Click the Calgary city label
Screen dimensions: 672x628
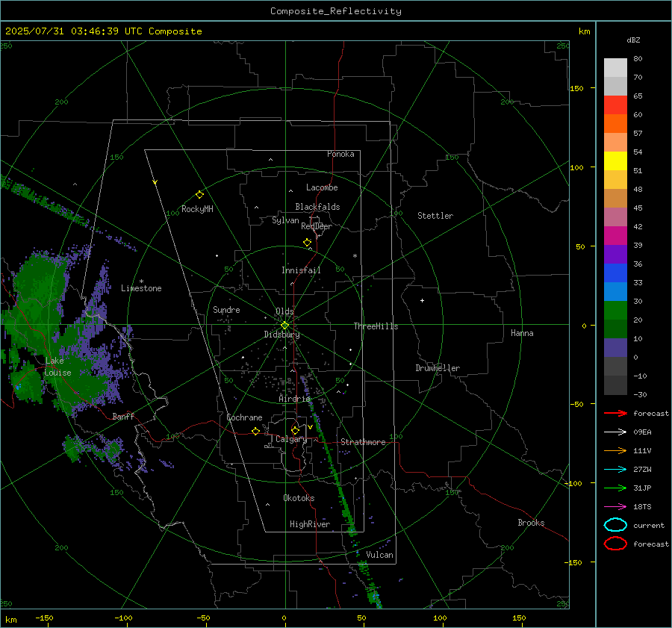pos(291,439)
